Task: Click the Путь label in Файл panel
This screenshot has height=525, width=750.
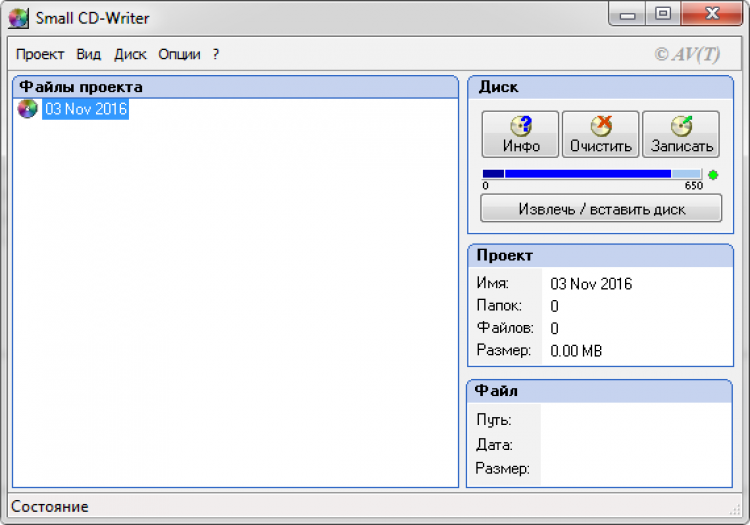Action: pyautogui.click(x=494, y=420)
